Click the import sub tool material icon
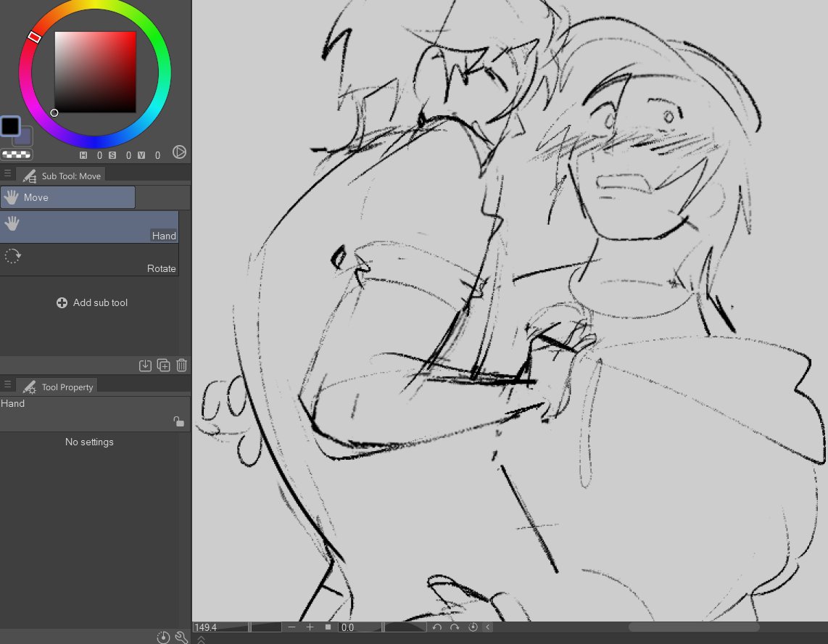This screenshot has height=644, width=828. coord(145,365)
